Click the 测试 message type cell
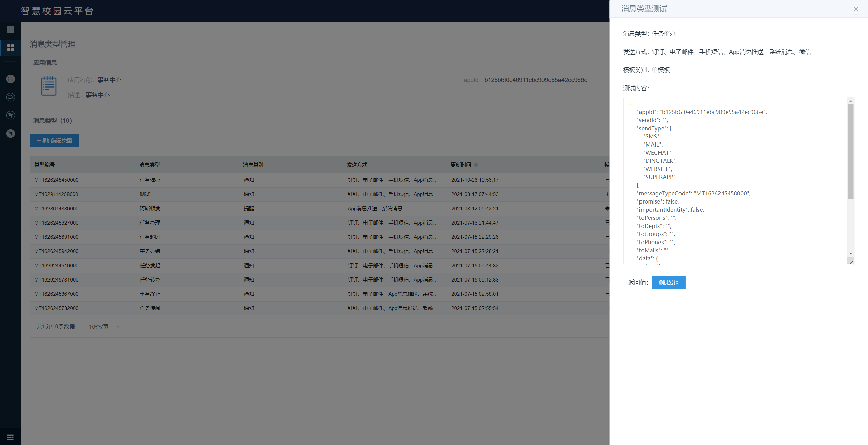The width and height of the screenshot is (868, 445). (x=145, y=194)
